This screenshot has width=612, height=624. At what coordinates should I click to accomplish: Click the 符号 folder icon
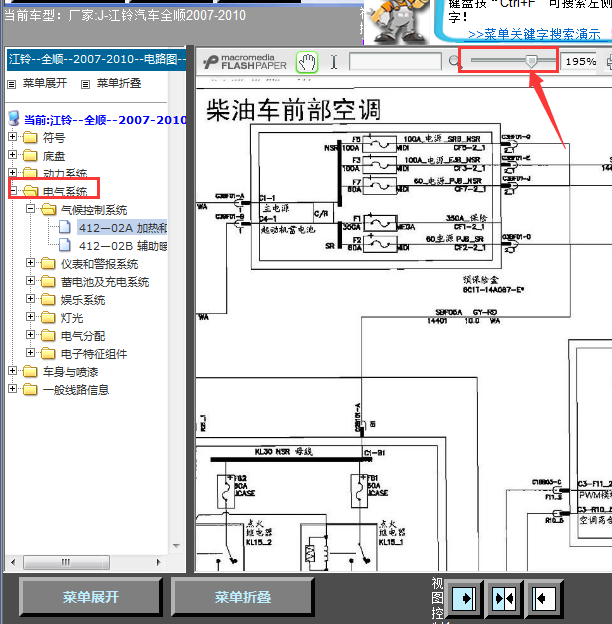click(x=30, y=138)
